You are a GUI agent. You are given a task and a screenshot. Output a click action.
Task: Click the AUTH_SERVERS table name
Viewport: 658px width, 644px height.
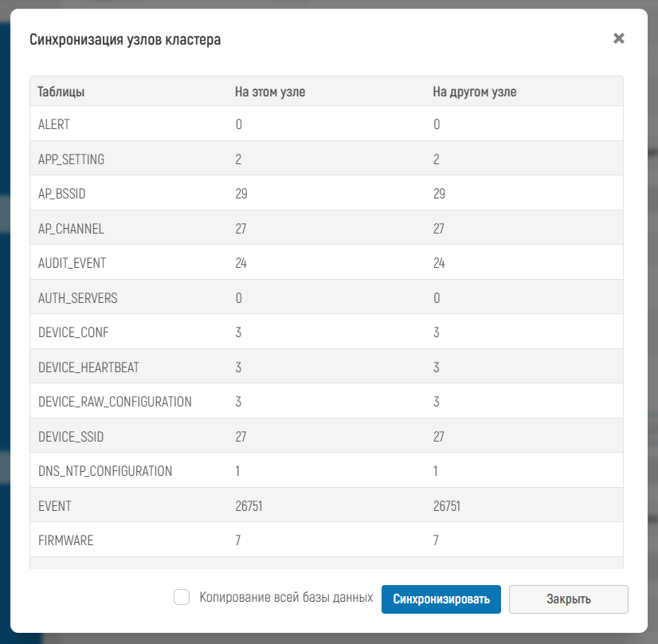[77, 298]
